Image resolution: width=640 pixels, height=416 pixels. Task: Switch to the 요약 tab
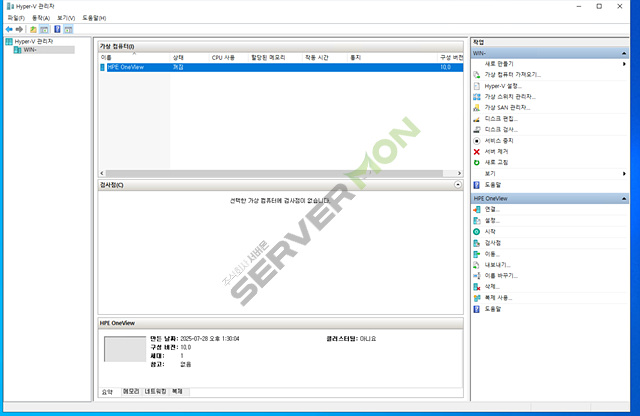tap(107, 392)
